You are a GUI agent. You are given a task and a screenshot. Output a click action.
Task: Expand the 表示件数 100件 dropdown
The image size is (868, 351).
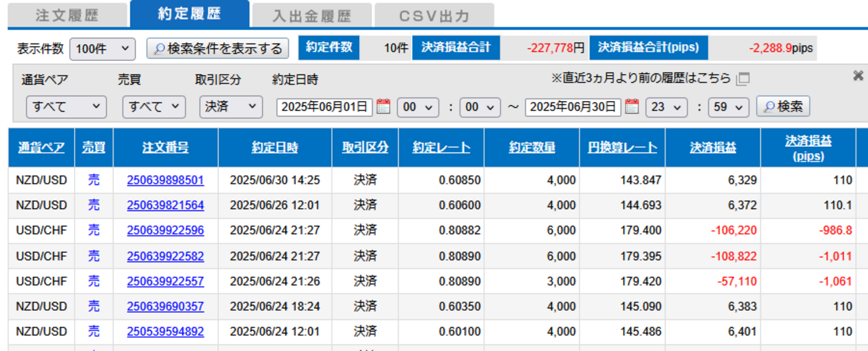(x=102, y=49)
